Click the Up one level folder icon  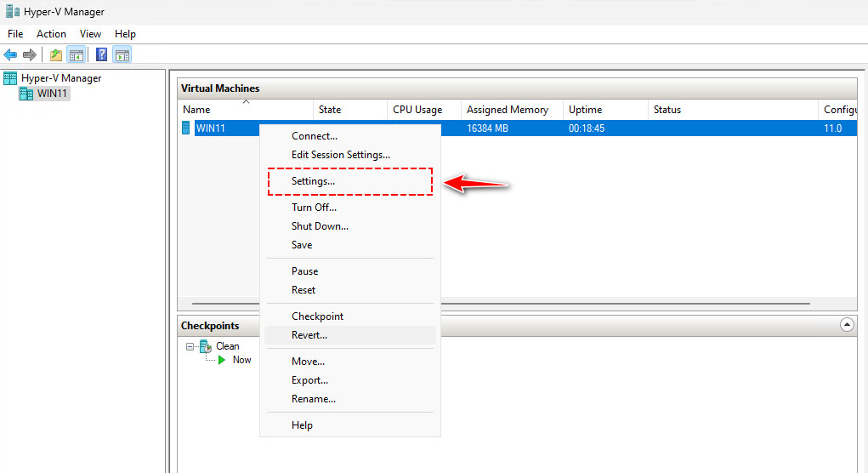coord(56,54)
